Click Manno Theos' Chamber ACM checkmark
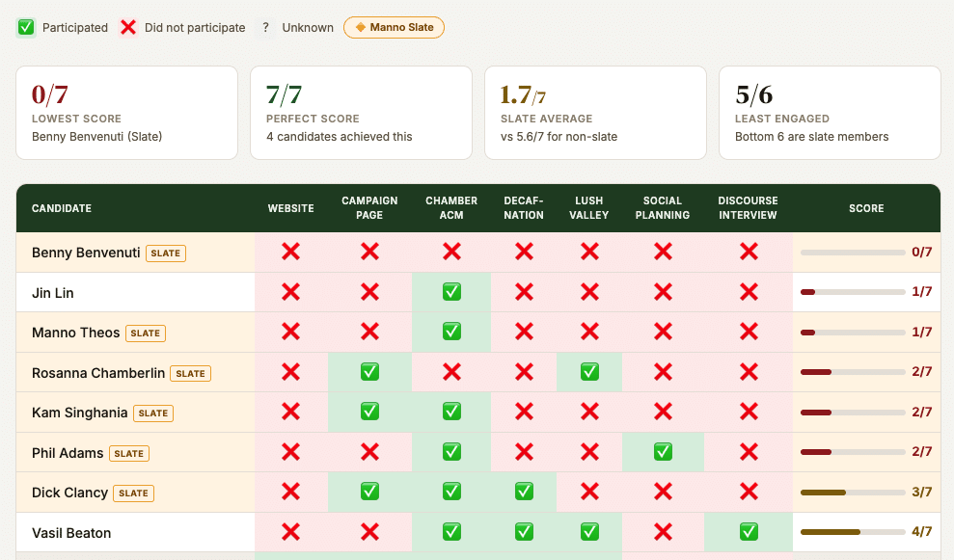 pos(451,332)
